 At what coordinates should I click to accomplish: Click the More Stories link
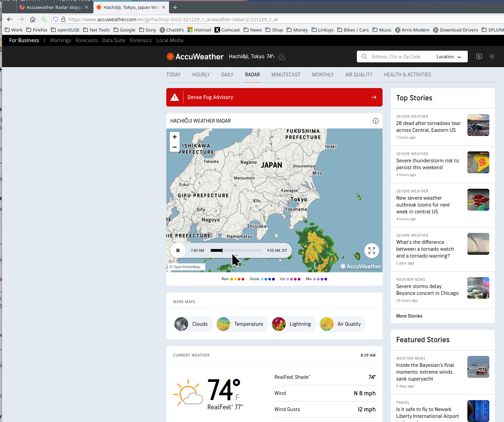click(409, 316)
